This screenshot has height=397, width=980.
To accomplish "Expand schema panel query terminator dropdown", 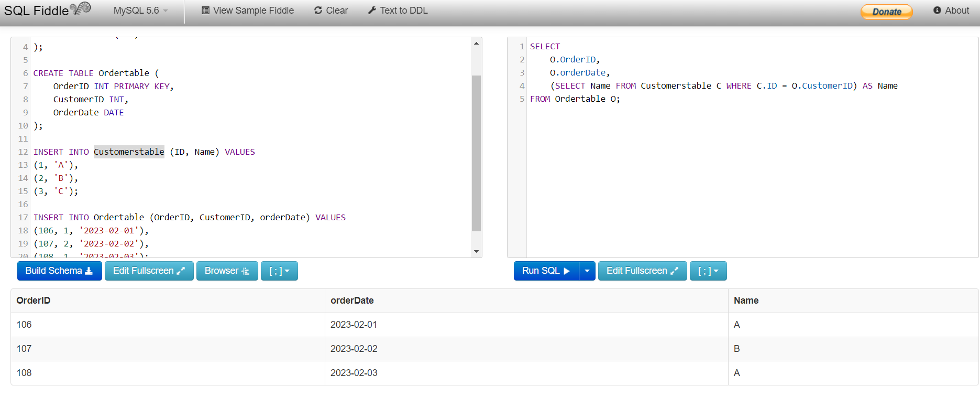I will pyautogui.click(x=279, y=271).
